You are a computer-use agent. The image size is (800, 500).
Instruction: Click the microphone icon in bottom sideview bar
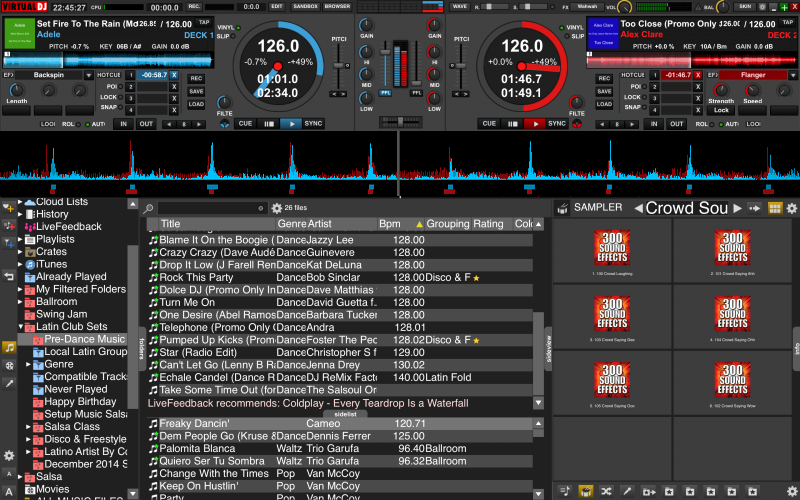[627, 491]
